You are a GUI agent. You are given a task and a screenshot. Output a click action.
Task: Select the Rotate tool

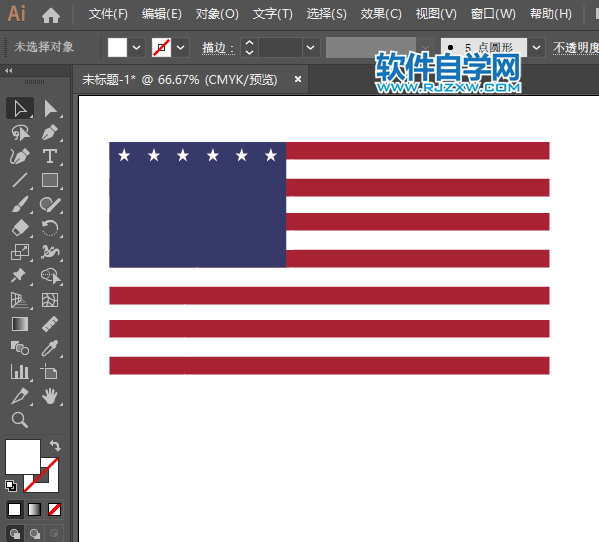click(x=50, y=228)
